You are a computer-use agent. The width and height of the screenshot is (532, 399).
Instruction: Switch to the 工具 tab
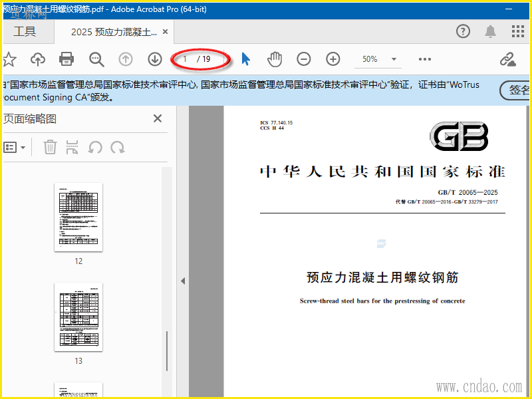coord(25,31)
